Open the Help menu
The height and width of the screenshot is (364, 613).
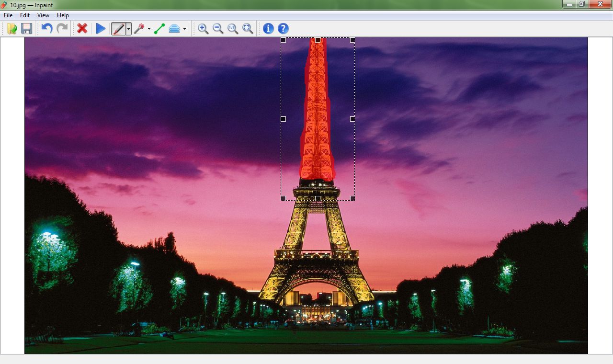pyautogui.click(x=63, y=15)
